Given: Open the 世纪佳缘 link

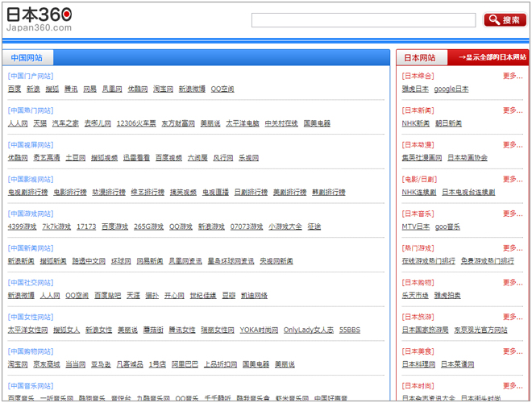Looking at the screenshot, I should 203,296.
